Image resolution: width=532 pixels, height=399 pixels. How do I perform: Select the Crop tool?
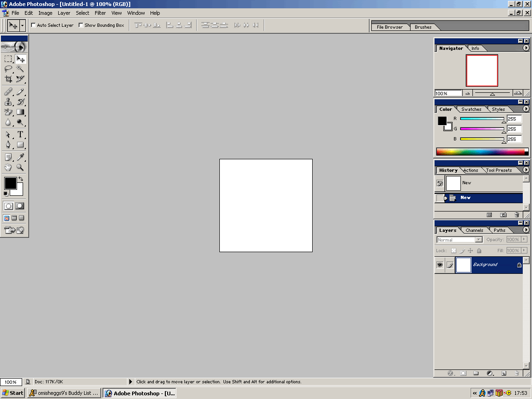click(8, 79)
